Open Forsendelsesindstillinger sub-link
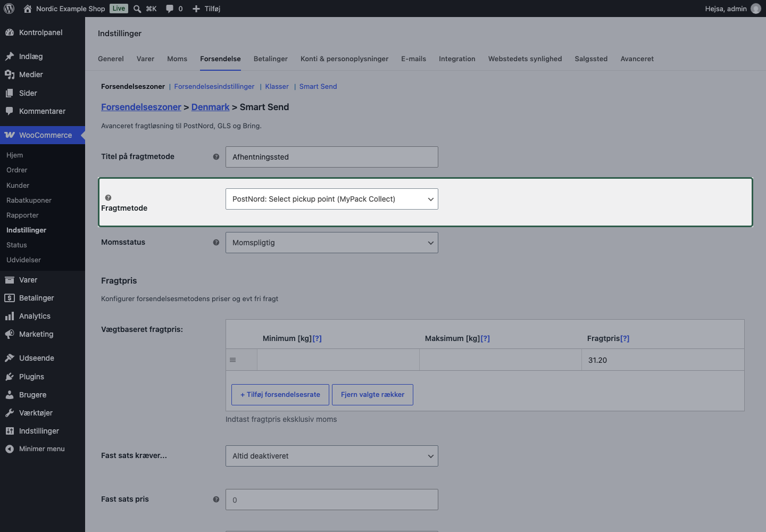 pos(214,86)
